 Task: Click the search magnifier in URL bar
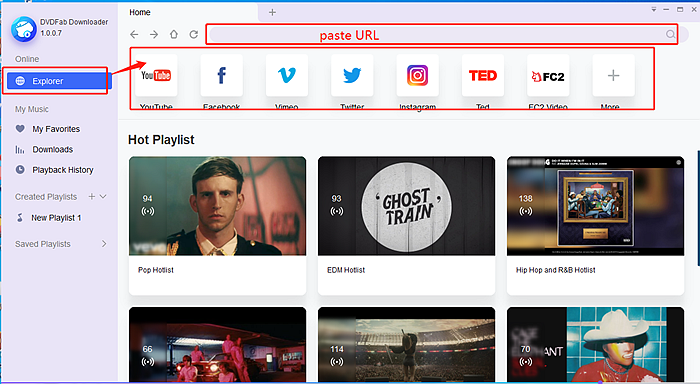coord(670,34)
